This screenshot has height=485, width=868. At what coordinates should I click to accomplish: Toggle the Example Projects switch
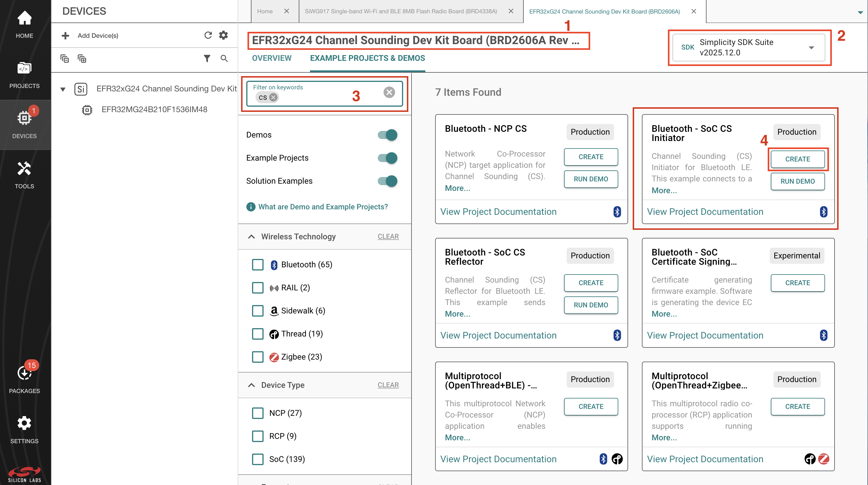[388, 158]
